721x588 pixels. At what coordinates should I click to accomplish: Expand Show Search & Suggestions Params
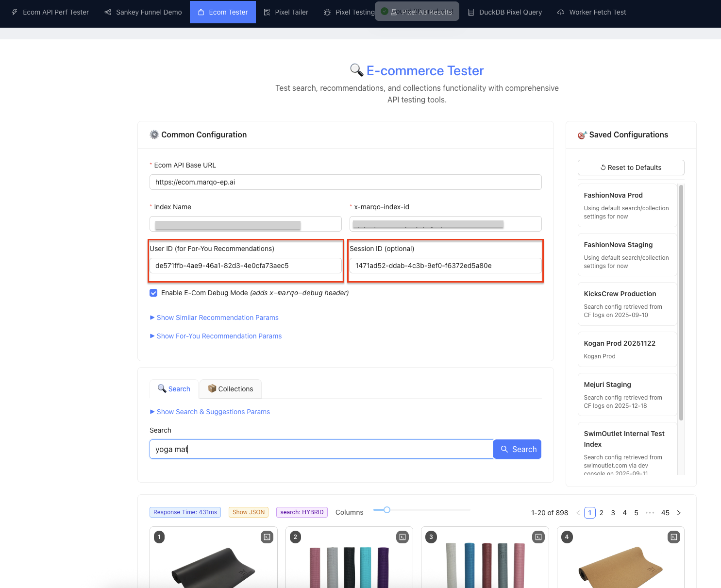[213, 412]
